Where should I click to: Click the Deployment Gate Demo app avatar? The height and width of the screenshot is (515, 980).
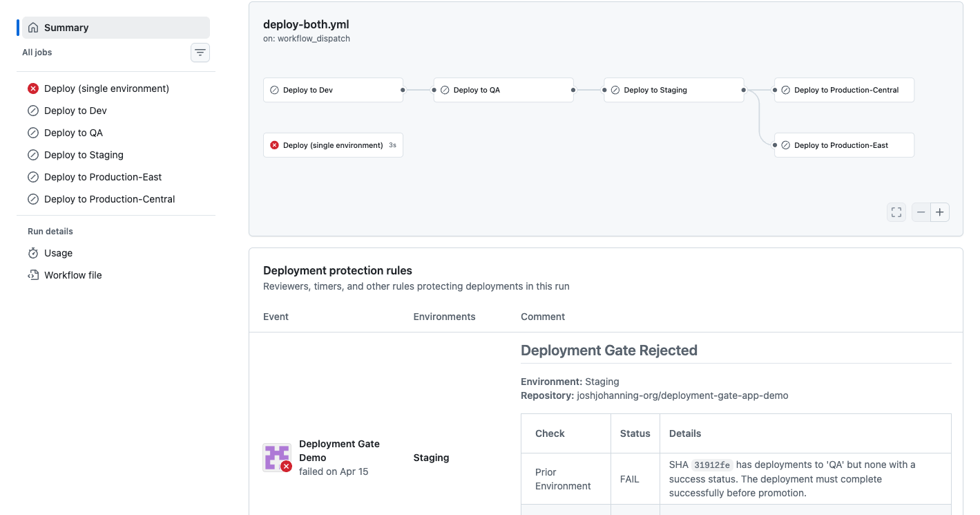pyautogui.click(x=277, y=458)
